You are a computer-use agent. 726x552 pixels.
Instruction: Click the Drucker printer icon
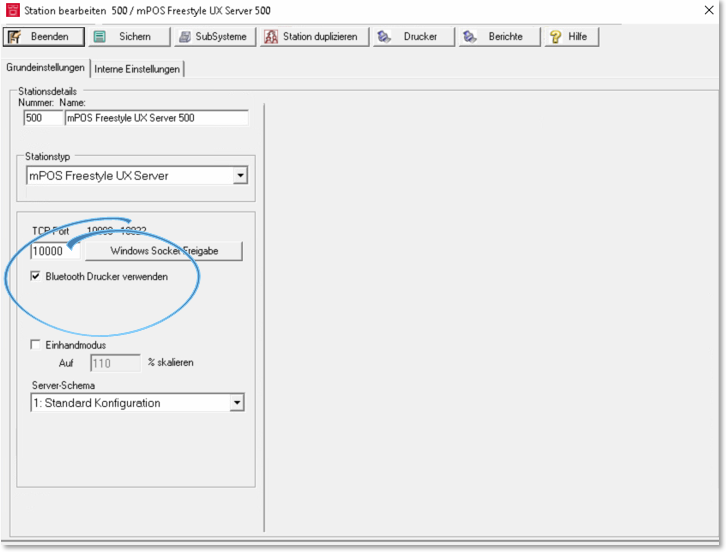pos(384,37)
